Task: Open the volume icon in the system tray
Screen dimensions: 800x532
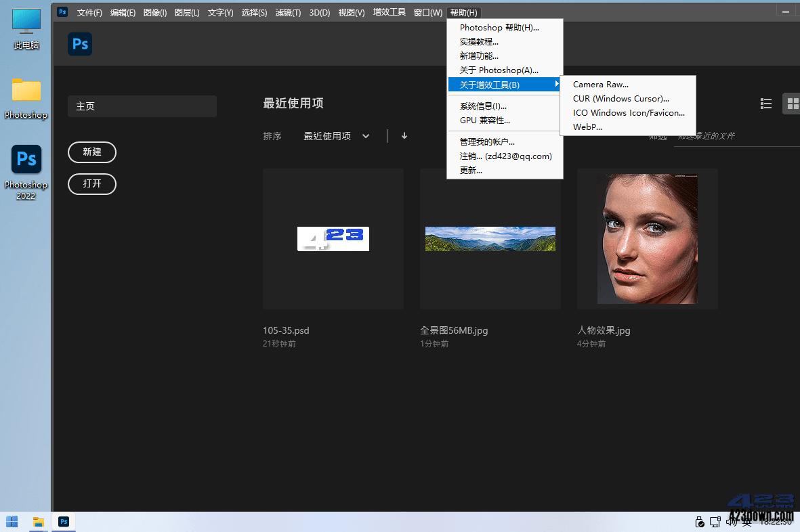Action: tap(731, 521)
